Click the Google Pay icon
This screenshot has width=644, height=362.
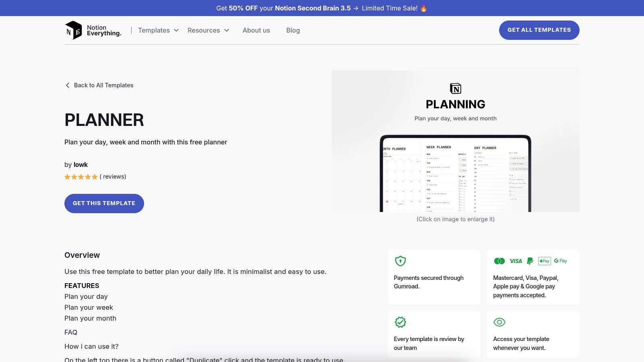pos(560,261)
